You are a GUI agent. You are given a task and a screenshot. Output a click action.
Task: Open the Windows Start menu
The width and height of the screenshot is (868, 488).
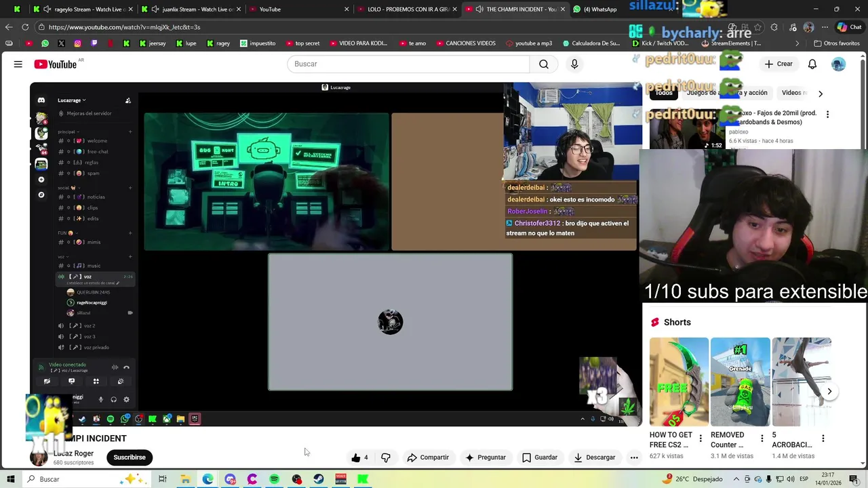click(11, 479)
